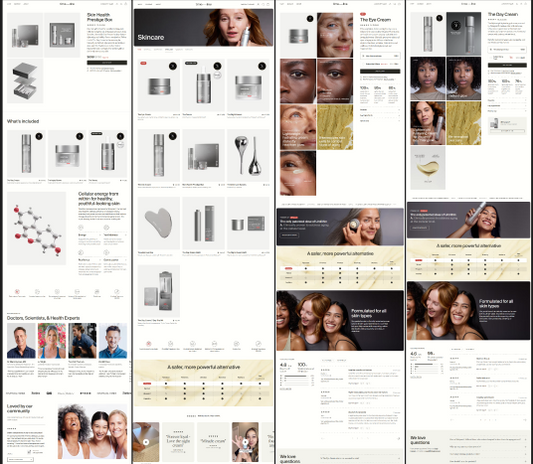
Task: Click the rating distribution bars under the 4.6 score
Action: pyautogui.click(x=427, y=368)
